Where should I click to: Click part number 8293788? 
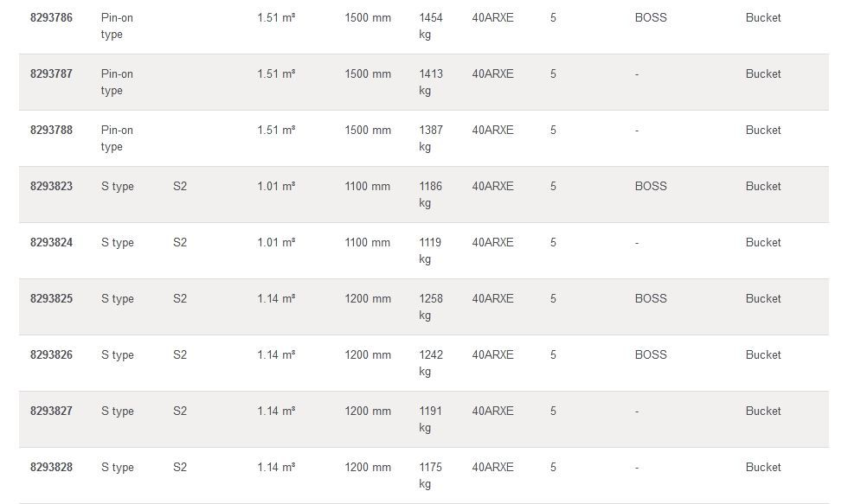pyautogui.click(x=51, y=130)
